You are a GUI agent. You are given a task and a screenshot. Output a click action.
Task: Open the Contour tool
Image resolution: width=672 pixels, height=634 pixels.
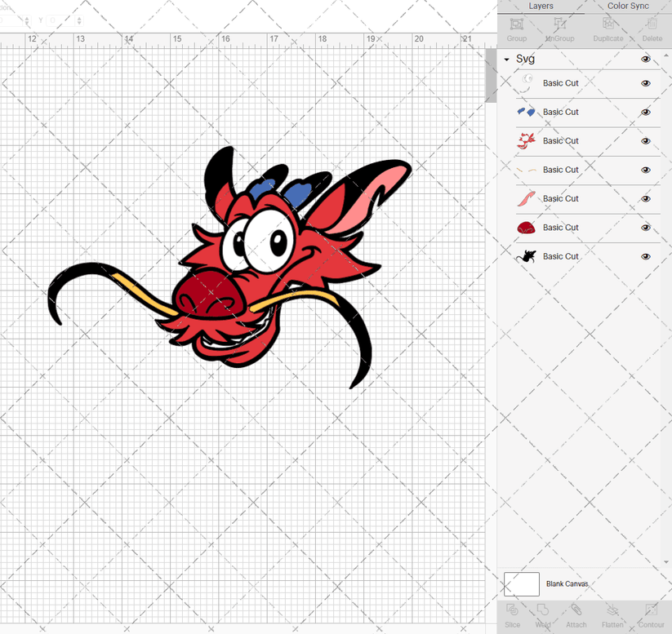tap(651, 616)
